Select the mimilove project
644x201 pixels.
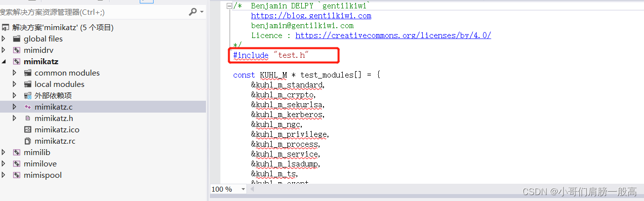(40, 164)
